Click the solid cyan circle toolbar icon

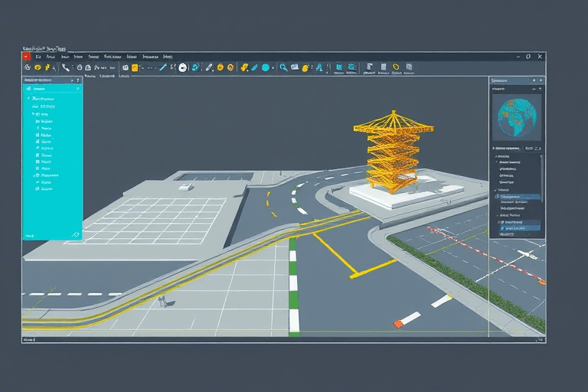pos(266,68)
